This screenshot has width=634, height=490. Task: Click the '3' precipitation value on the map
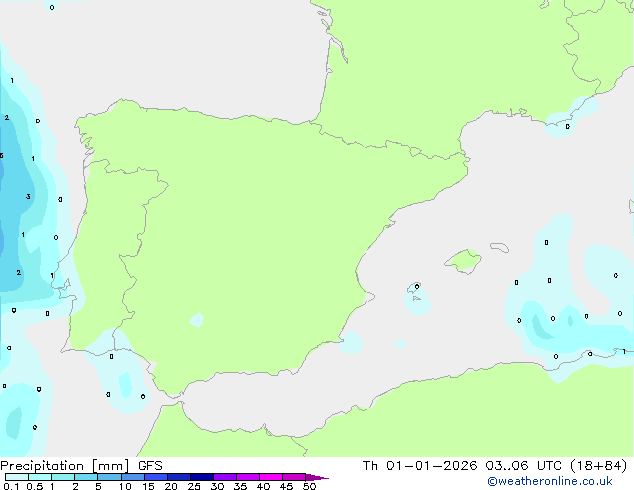(28, 196)
